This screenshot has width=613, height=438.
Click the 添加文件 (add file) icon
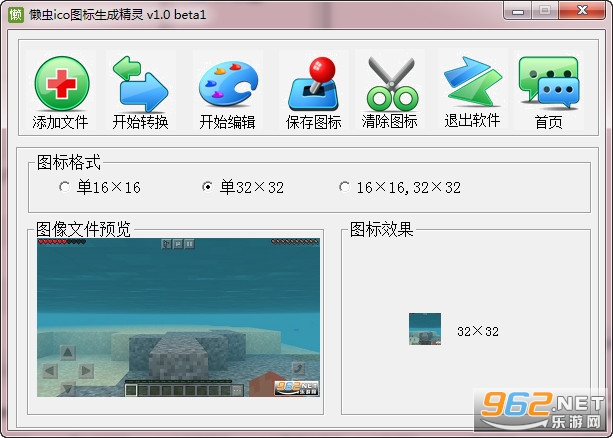click(x=61, y=91)
